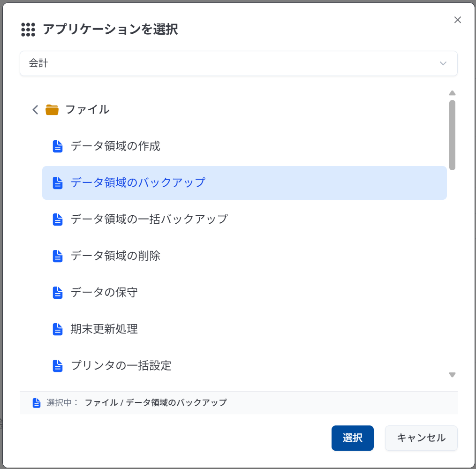The image size is (476, 469).
Task: Choose データ領域の一括バックアップ
Action: [244, 219]
